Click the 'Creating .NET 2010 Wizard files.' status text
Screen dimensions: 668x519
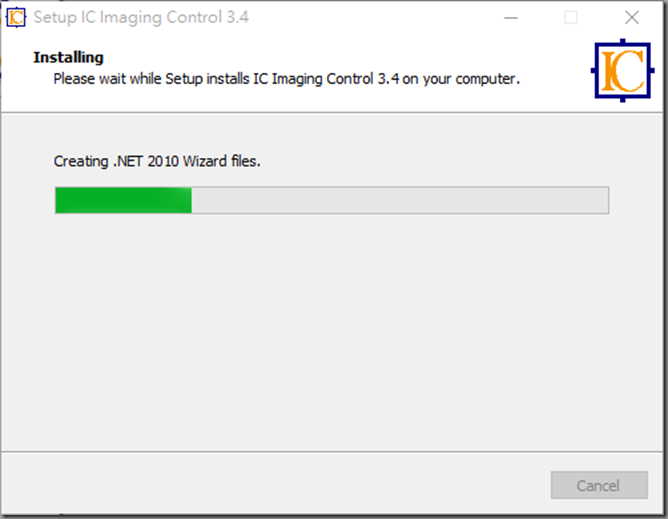click(x=157, y=161)
